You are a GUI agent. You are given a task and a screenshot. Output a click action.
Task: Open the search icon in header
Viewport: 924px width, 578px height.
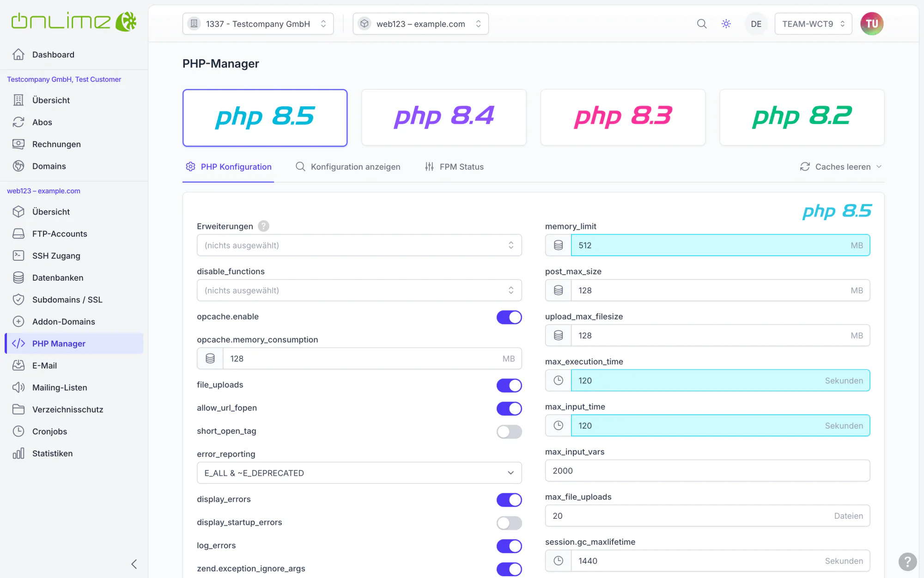tap(702, 24)
